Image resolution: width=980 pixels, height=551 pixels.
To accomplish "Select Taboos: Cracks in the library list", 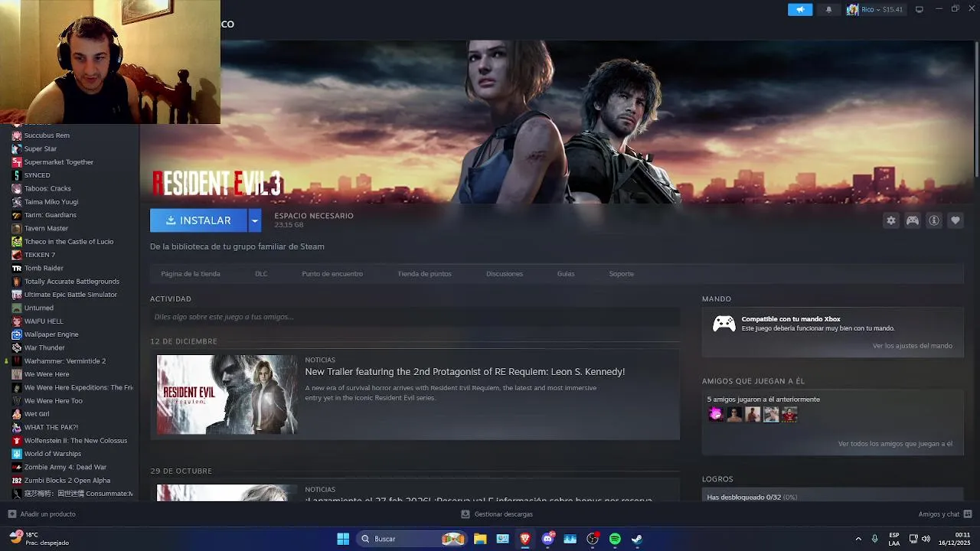I will point(47,188).
